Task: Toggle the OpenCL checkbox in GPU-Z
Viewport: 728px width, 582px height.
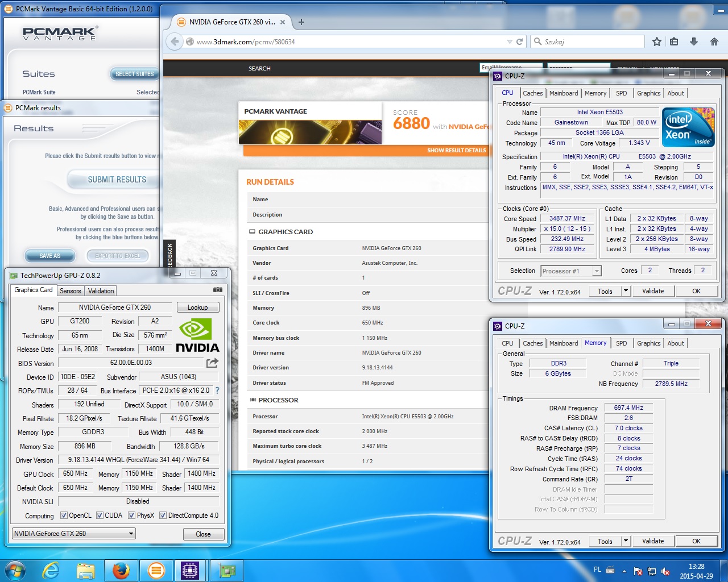Action: (x=64, y=516)
